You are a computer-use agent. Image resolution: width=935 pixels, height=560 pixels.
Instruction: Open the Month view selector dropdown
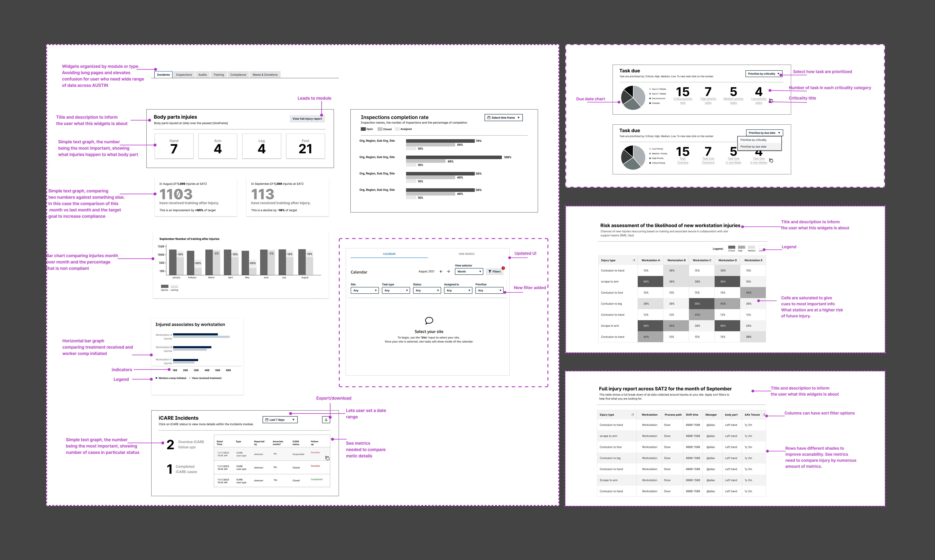(469, 271)
